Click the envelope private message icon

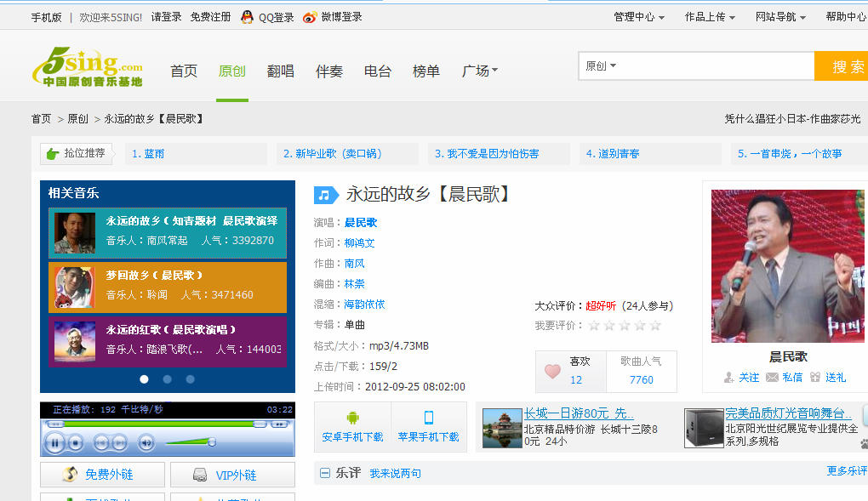(x=772, y=378)
